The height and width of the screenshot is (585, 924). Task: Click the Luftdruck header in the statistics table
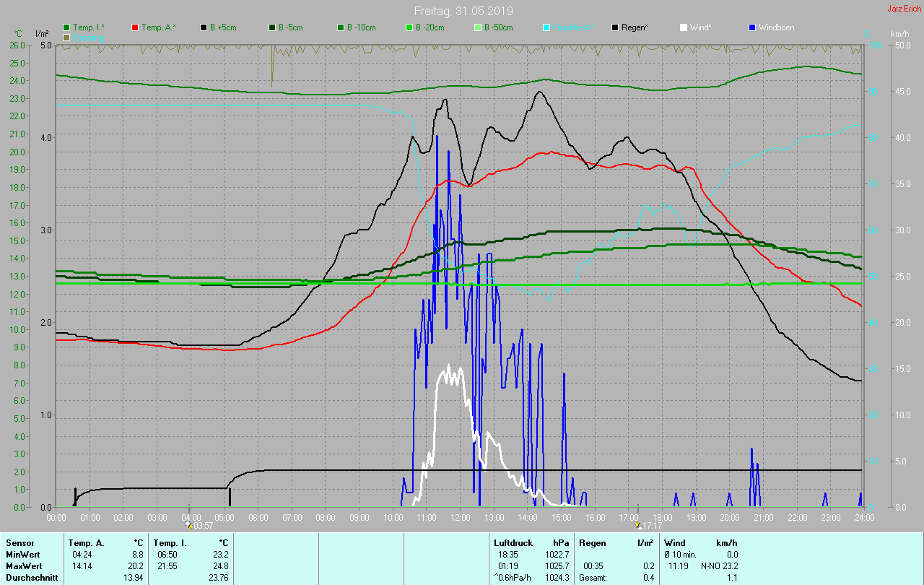coord(513,542)
